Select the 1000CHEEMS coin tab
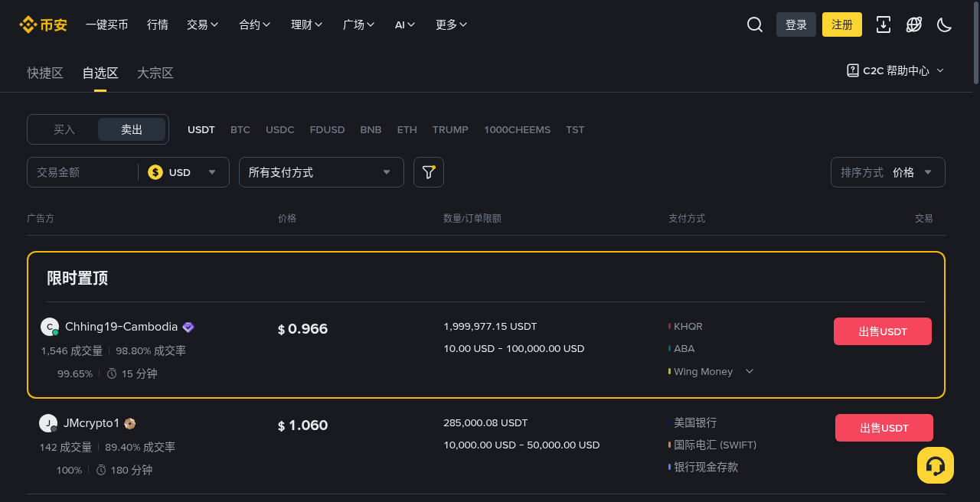 coord(518,129)
